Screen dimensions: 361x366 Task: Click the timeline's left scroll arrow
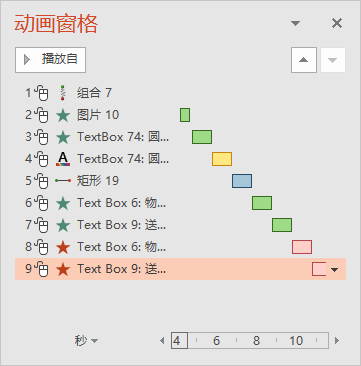(x=162, y=341)
